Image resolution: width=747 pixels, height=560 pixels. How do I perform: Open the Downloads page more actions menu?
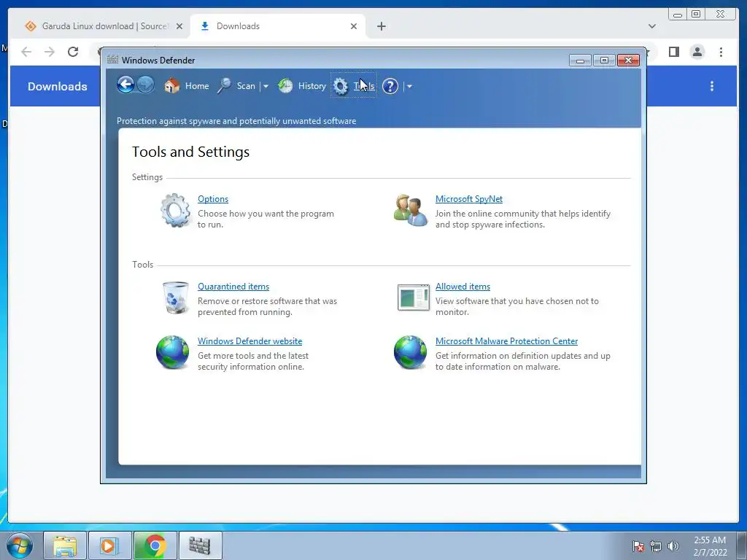tap(712, 86)
